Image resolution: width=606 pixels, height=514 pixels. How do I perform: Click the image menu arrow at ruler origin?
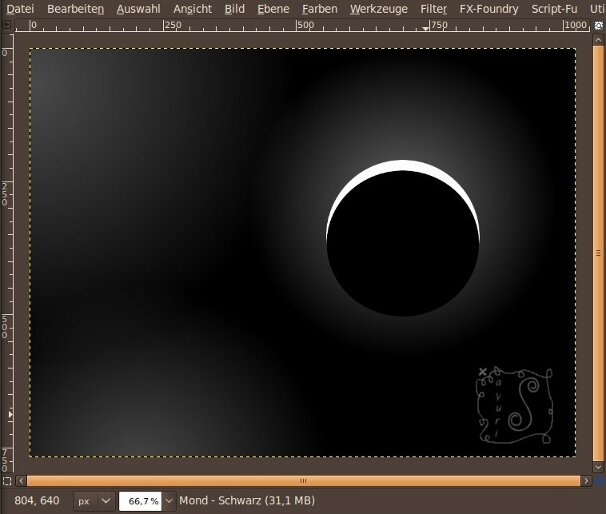tap(7, 25)
